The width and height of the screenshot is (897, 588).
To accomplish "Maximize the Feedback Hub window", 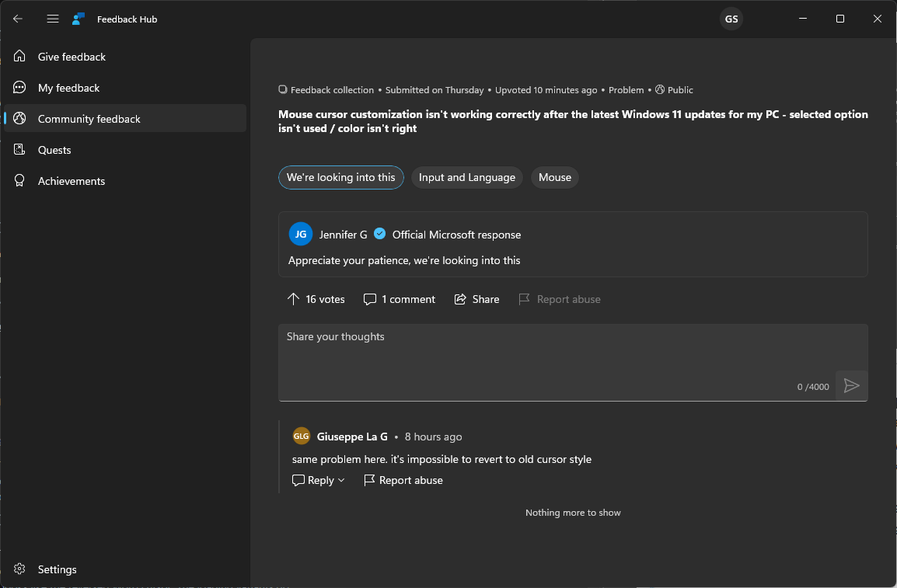I will (x=839, y=19).
